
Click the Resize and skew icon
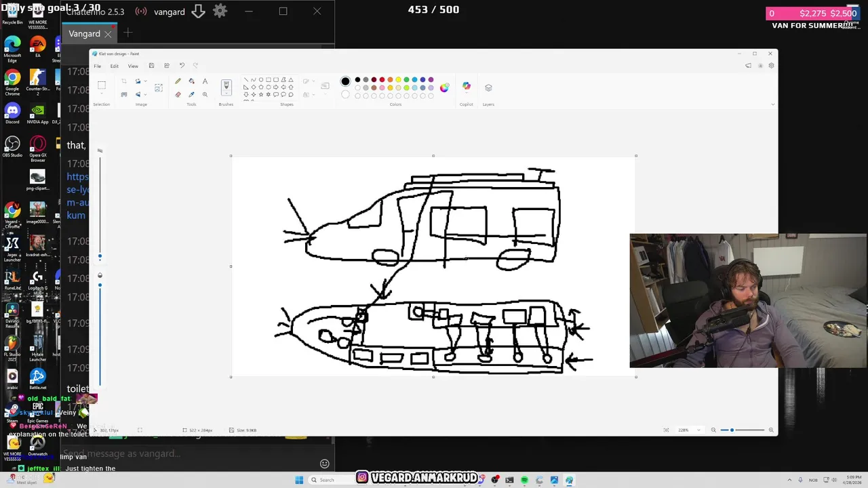click(x=159, y=88)
